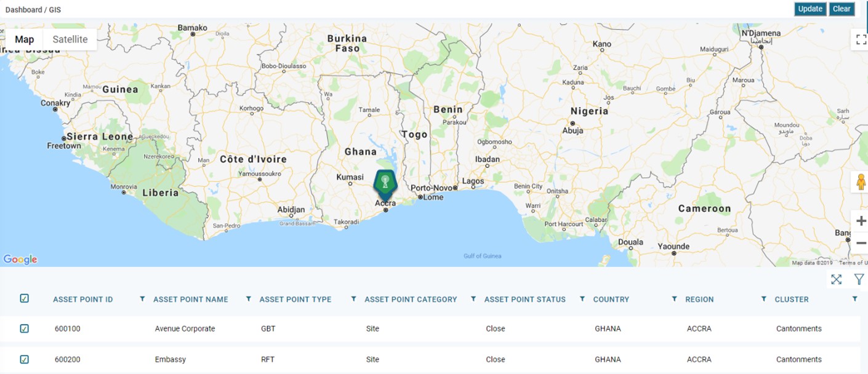
Task: Click ACCRA region in row 600200
Action: (x=699, y=359)
